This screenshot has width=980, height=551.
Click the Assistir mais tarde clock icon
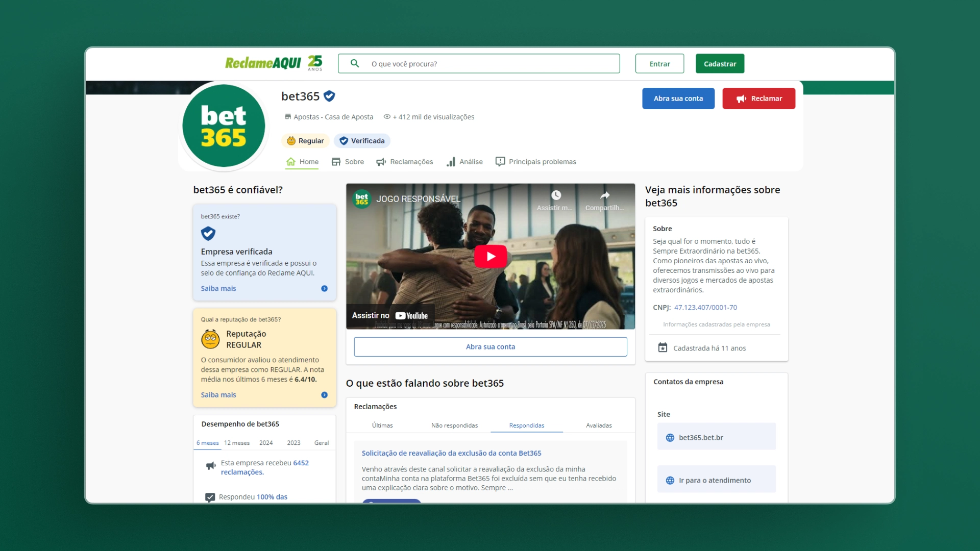(556, 195)
